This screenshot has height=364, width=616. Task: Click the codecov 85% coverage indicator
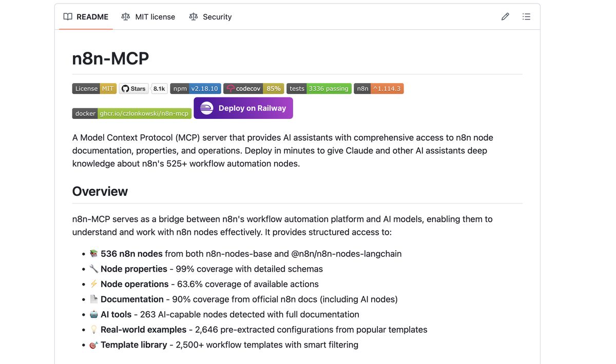coord(274,88)
